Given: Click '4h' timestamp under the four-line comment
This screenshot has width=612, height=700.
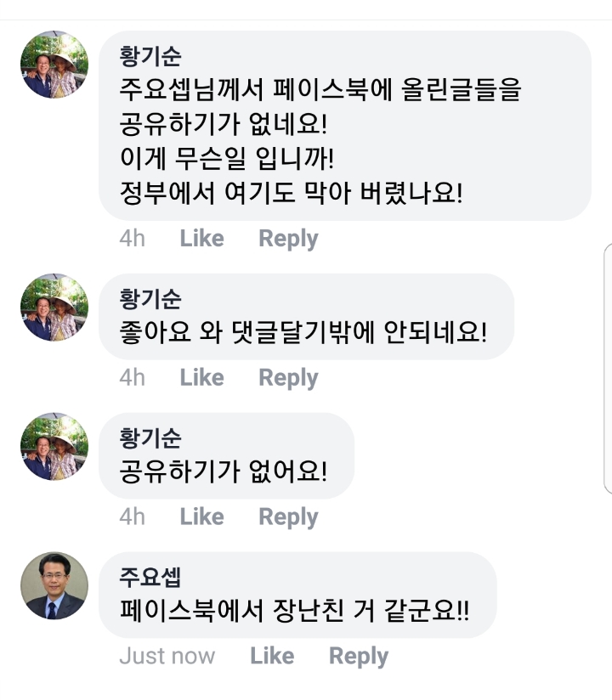Looking at the screenshot, I should (132, 239).
